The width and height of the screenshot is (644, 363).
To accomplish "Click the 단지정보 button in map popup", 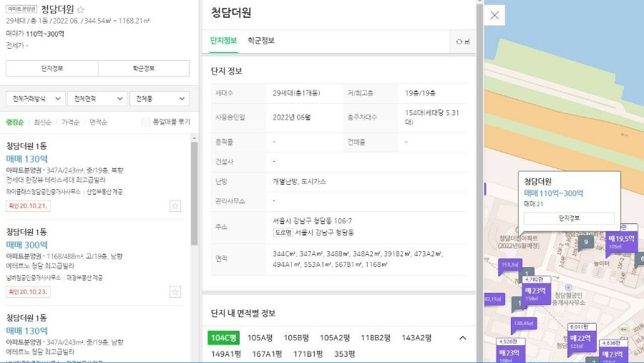I will click(569, 218).
